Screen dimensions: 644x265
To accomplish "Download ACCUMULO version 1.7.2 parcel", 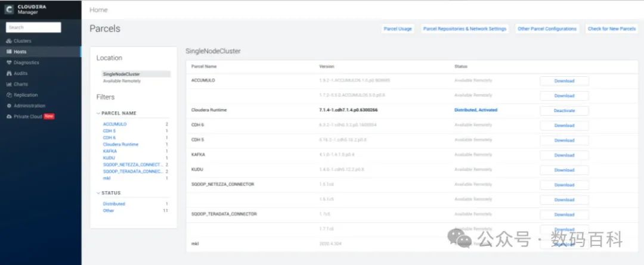I will 564,96.
